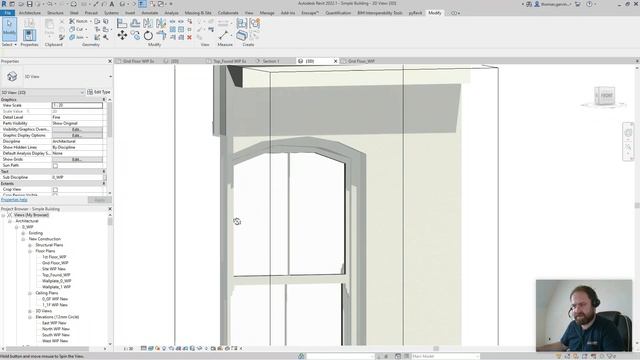Expand the Existing tree node

pyautogui.click(x=23, y=233)
